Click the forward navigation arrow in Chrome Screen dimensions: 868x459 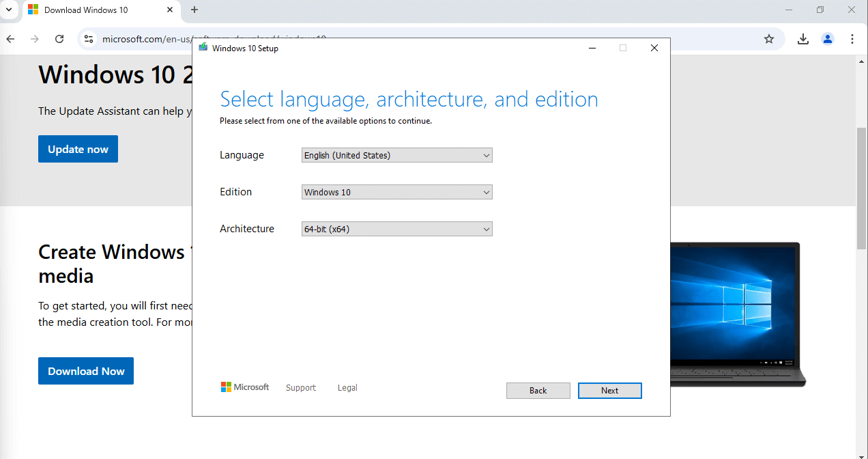tap(35, 39)
